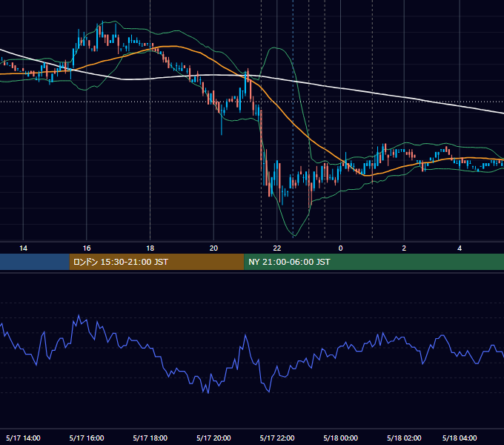Screen dimensions: 504x445
Task: Click the 16 hour label on the price chart axis
Action: [x=87, y=248]
